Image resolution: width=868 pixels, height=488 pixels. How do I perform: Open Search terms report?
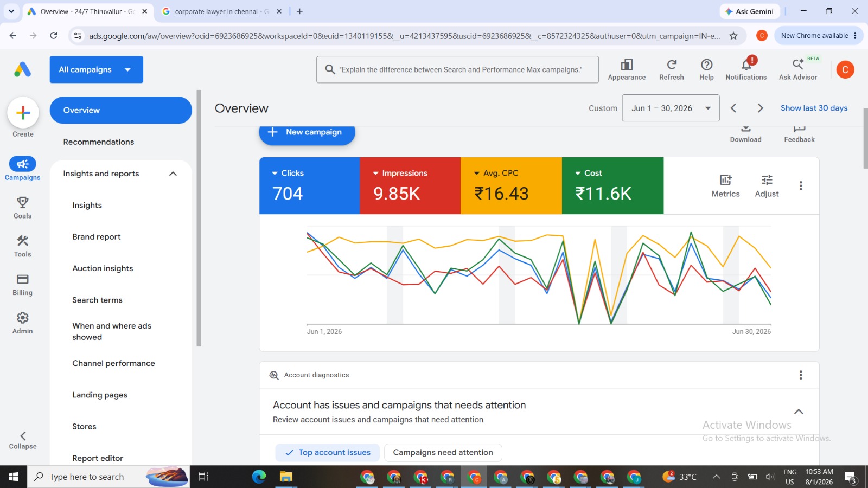coord(97,300)
